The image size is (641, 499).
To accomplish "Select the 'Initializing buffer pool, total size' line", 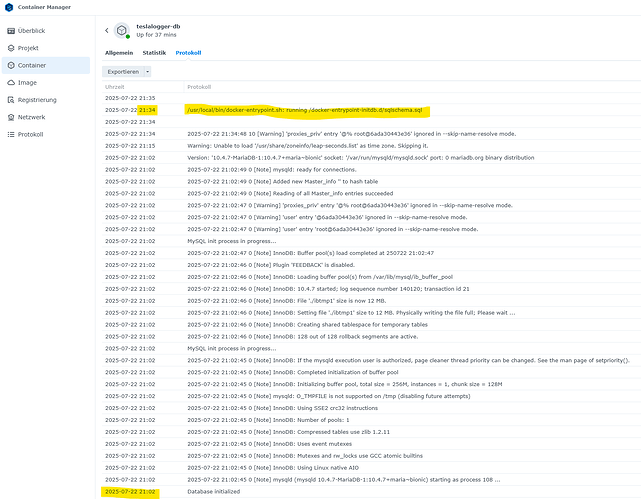I will [x=371, y=384].
